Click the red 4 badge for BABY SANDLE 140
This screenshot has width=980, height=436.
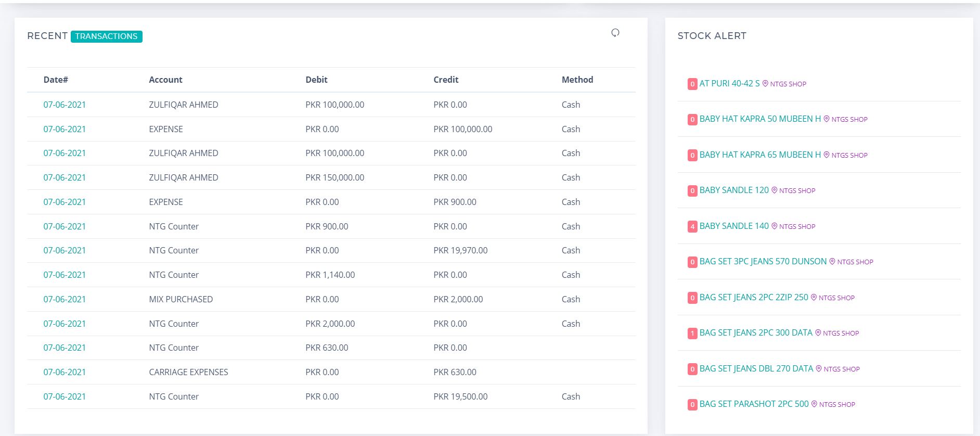(692, 226)
